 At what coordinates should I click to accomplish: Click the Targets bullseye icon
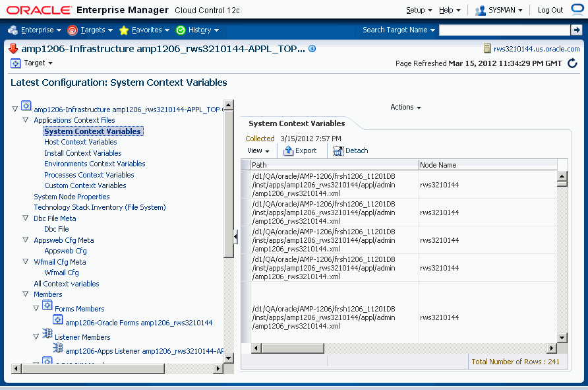(x=73, y=30)
